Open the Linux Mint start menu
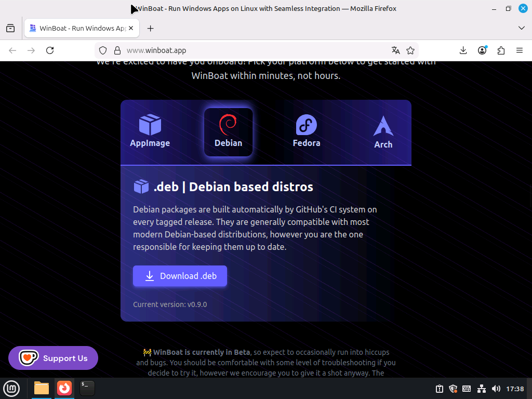This screenshot has height=399, width=532. click(x=11, y=388)
